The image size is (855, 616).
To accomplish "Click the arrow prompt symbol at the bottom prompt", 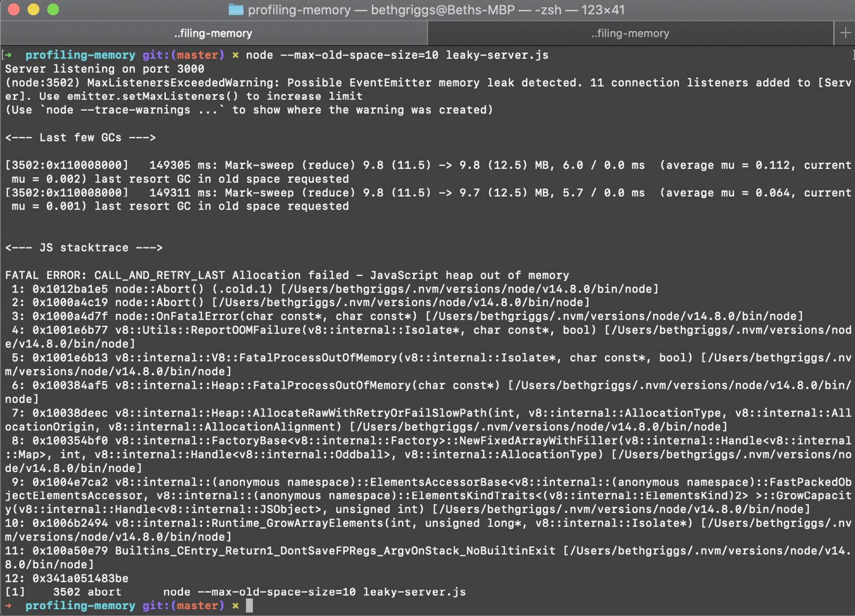I will point(9,605).
